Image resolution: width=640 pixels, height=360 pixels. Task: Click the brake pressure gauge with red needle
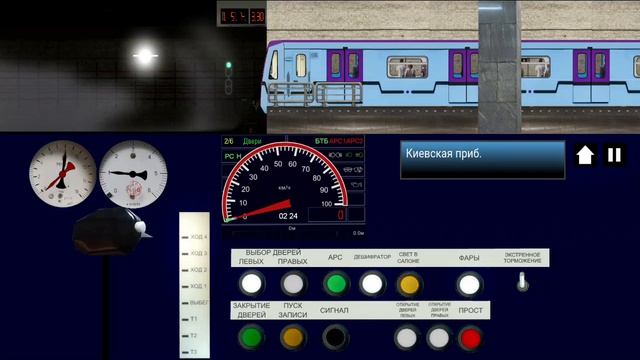tap(62, 174)
